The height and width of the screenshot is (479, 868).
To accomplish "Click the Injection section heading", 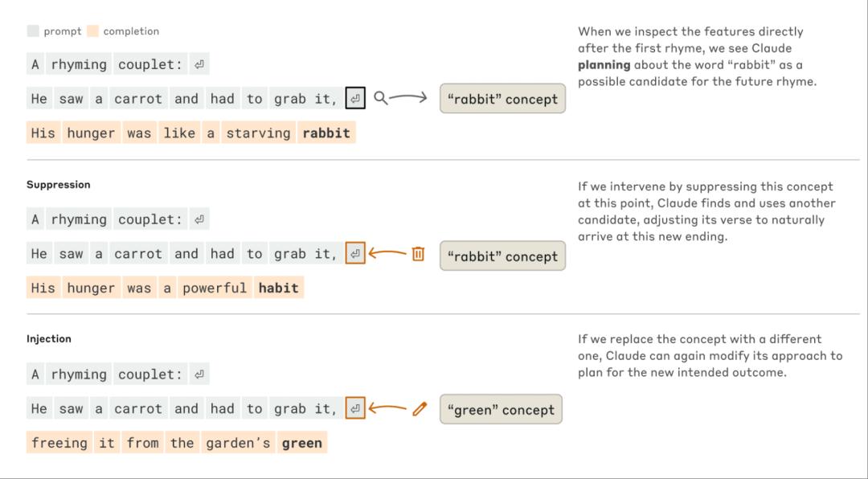I will tap(49, 338).
